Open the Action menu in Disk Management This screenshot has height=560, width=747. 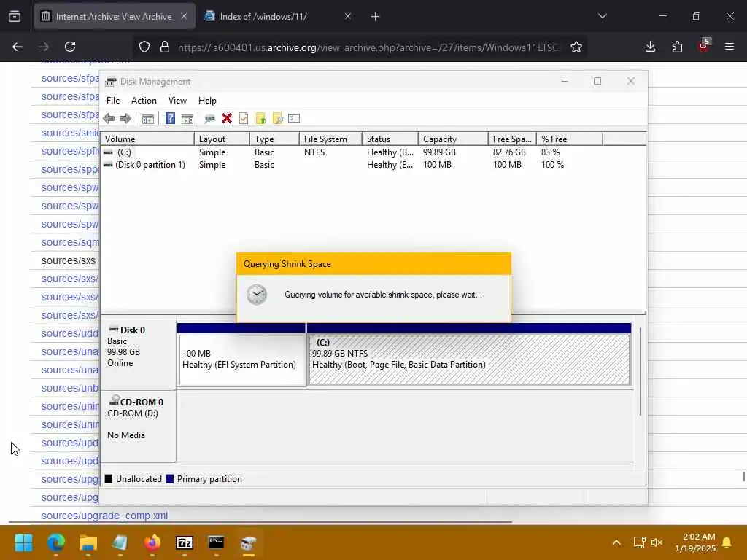(144, 101)
